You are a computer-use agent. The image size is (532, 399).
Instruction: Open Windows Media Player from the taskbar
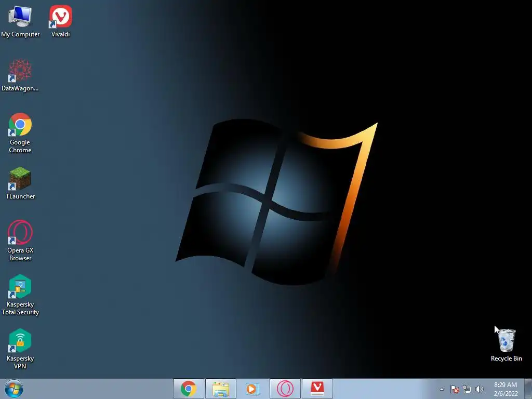(253, 389)
